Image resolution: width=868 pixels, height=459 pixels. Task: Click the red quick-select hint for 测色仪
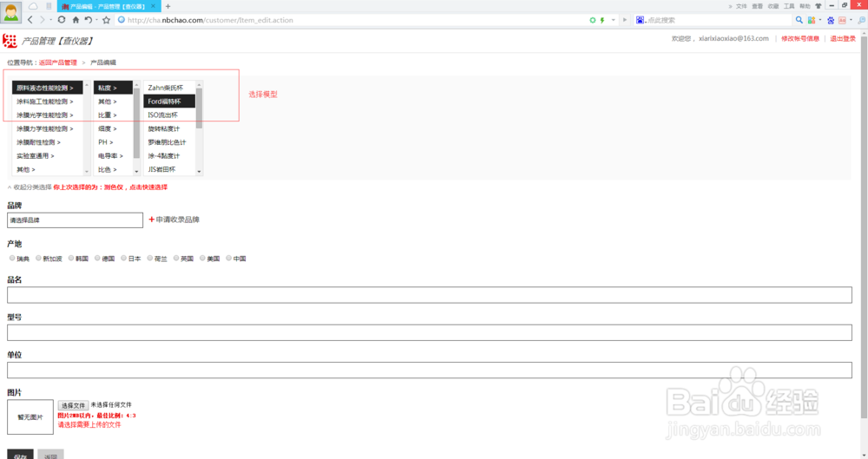110,187
